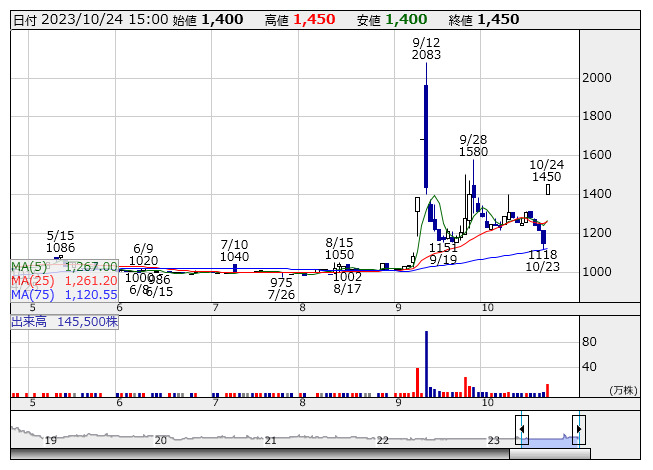Click the blue selected range in navigator

click(x=549, y=438)
